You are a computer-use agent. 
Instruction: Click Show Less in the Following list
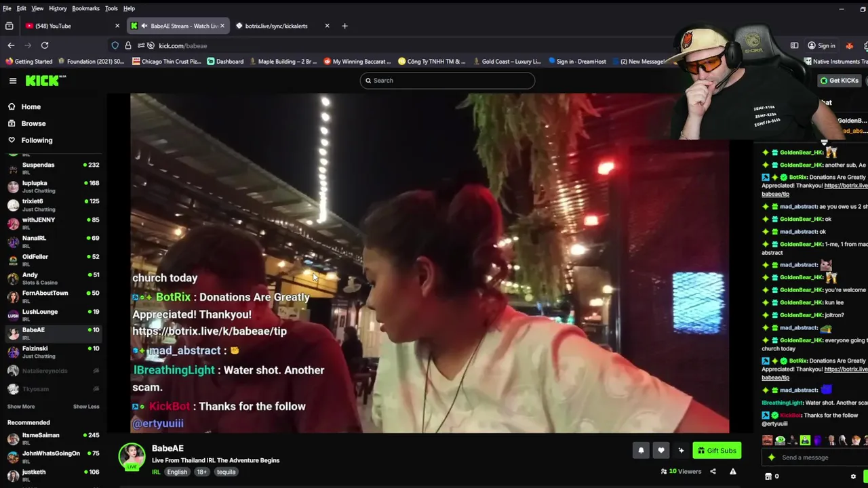tap(86, 407)
